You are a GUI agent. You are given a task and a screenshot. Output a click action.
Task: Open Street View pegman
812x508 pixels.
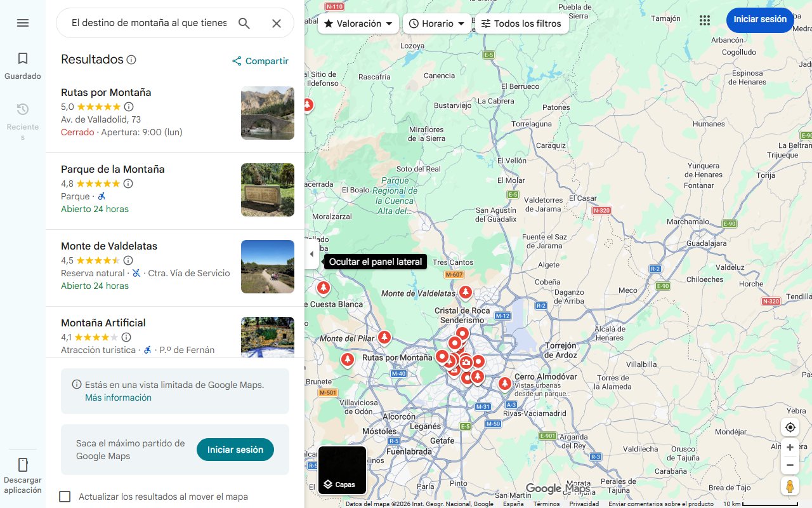point(790,486)
